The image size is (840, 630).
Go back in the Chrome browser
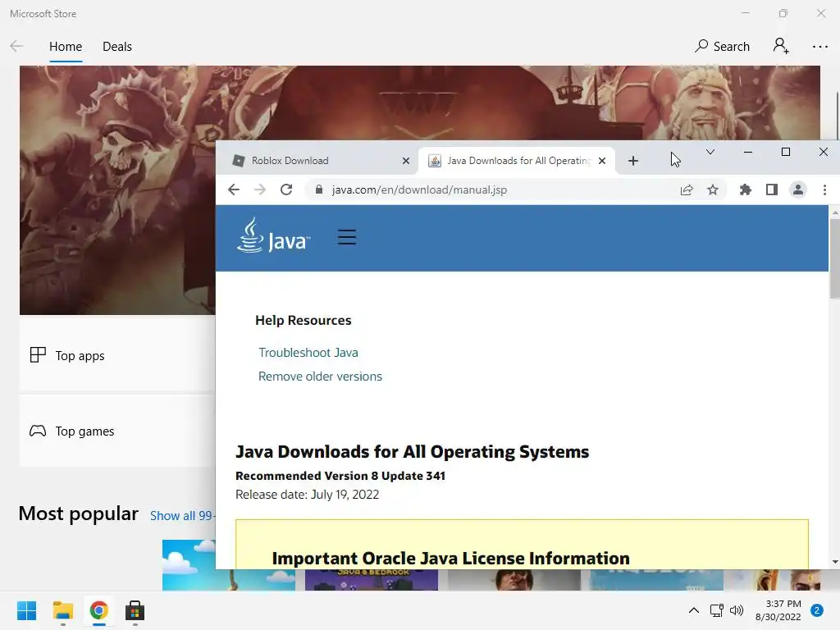(x=234, y=189)
